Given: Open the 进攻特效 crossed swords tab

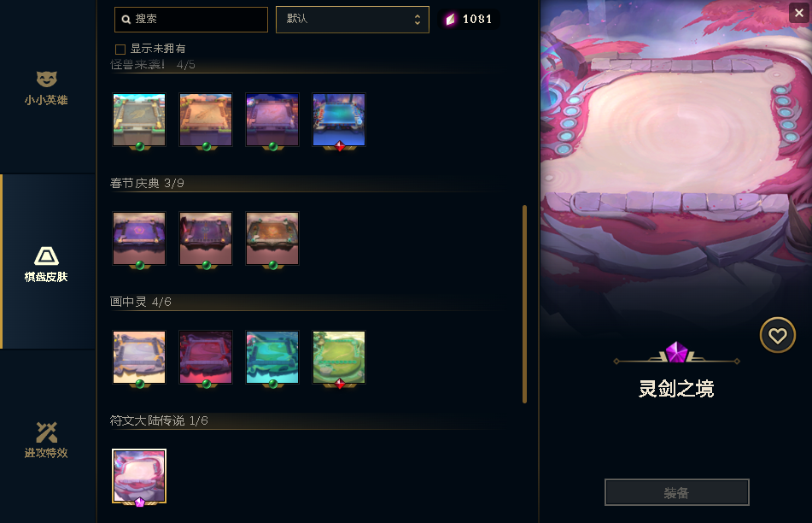Looking at the screenshot, I should [x=46, y=440].
